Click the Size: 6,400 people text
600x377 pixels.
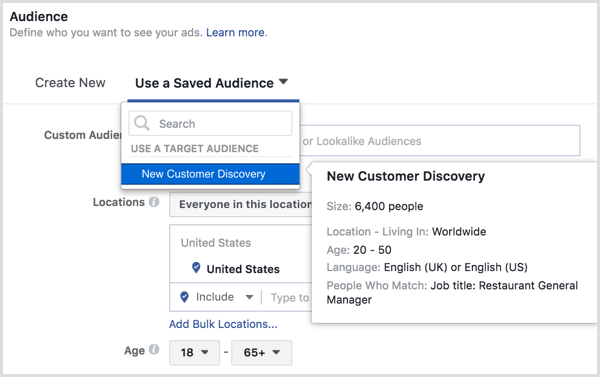tap(375, 206)
